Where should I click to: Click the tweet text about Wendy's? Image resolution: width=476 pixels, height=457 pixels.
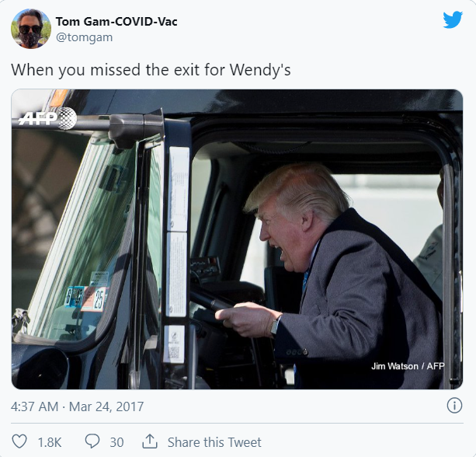[151, 70]
